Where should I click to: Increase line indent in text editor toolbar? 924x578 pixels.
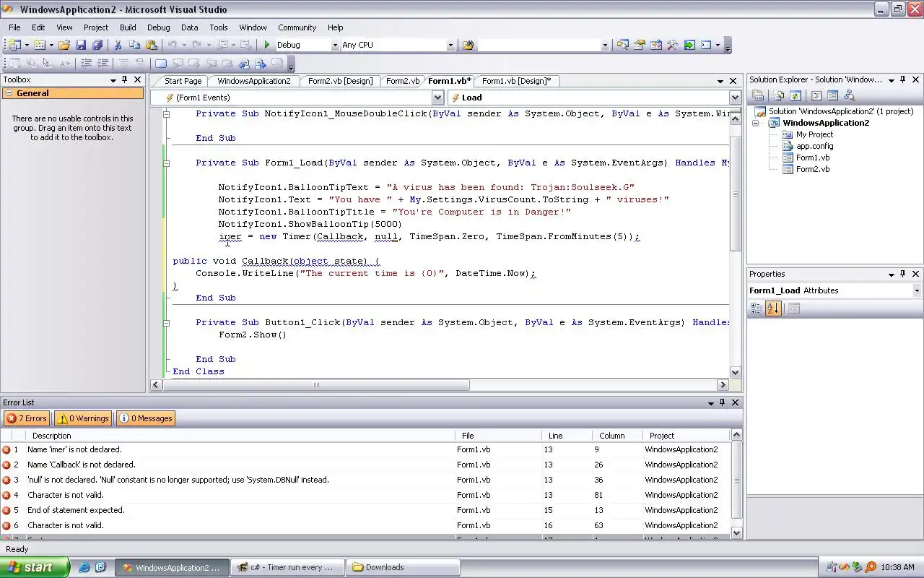pos(103,64)
